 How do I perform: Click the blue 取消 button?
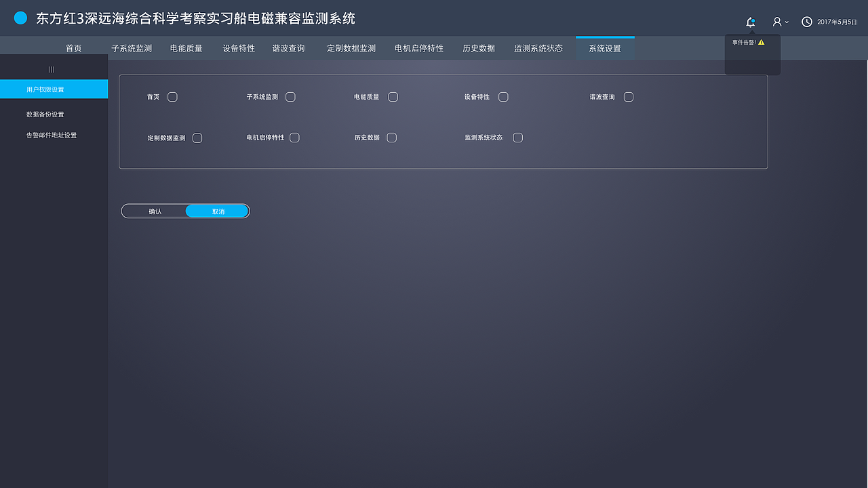tap(218, 211)
